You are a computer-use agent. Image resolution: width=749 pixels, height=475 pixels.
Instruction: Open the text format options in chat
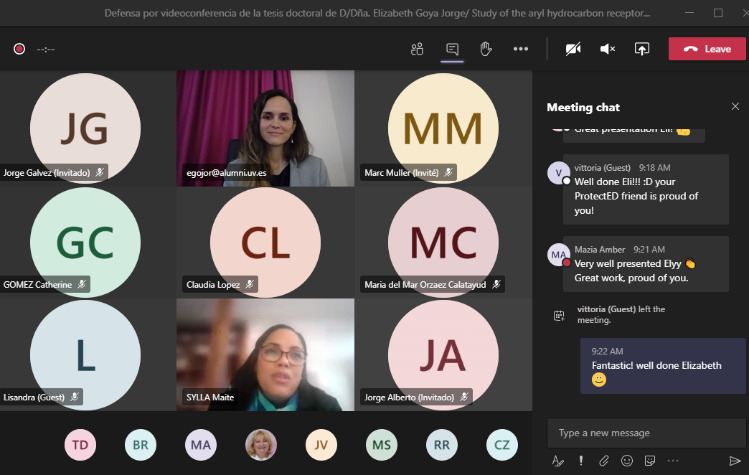(559, 461)
